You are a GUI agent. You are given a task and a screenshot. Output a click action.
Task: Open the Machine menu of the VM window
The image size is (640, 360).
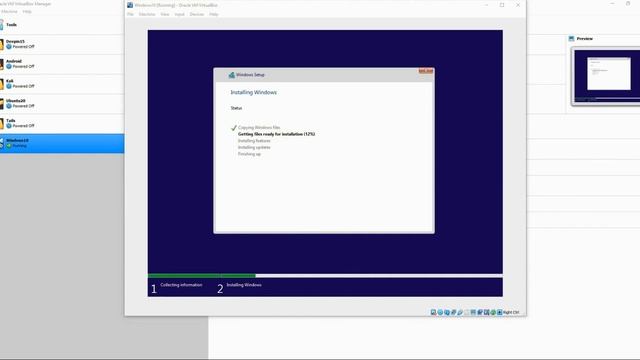[147, 14]
